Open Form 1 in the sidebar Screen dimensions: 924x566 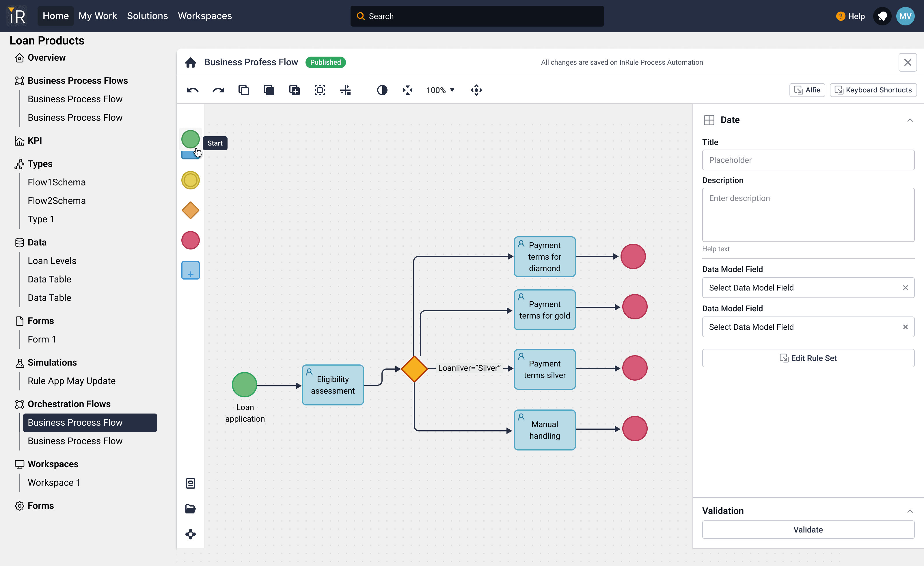point(42,339)
